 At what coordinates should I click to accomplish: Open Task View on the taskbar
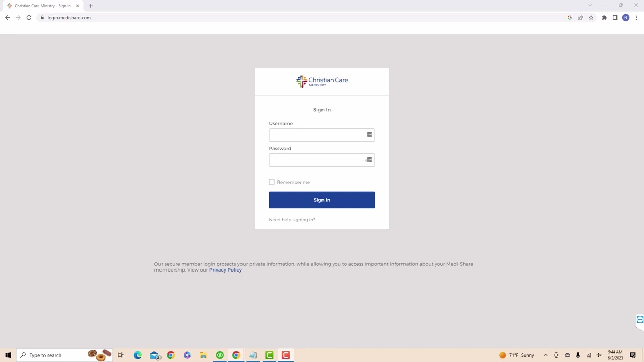[x=121, y=355]
